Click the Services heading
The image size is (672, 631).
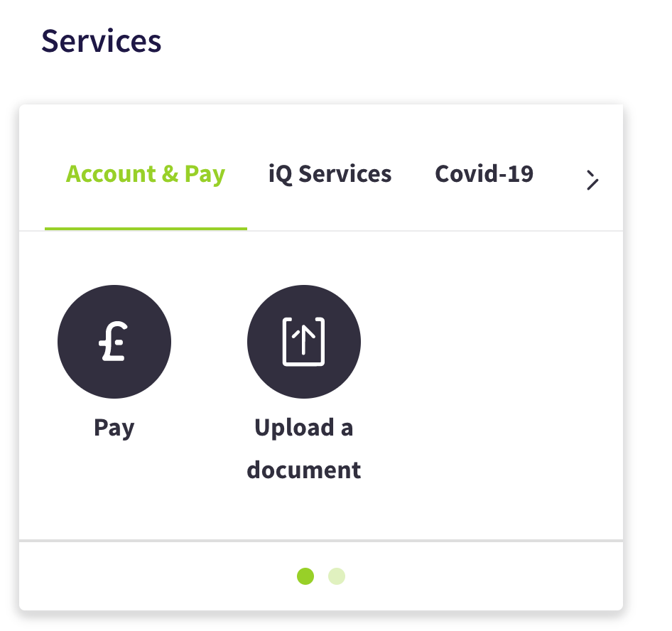pos(101,41)
